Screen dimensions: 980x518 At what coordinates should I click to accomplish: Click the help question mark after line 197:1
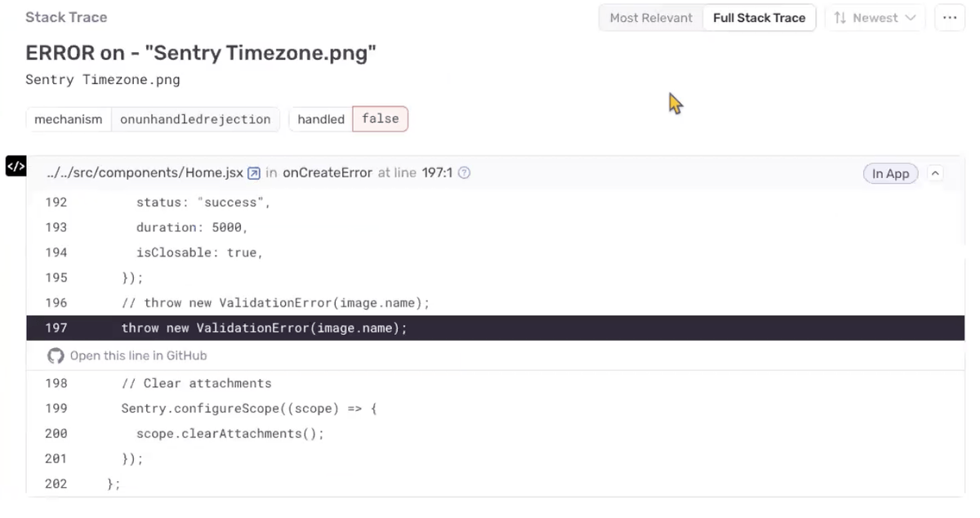pos(463,172)
